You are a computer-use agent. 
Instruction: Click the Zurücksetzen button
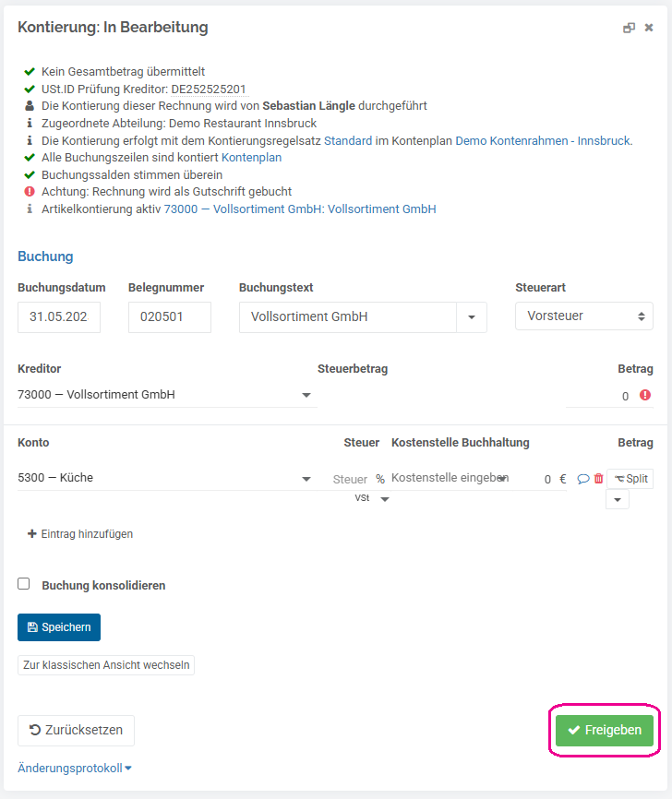click(x=76, y=730)
